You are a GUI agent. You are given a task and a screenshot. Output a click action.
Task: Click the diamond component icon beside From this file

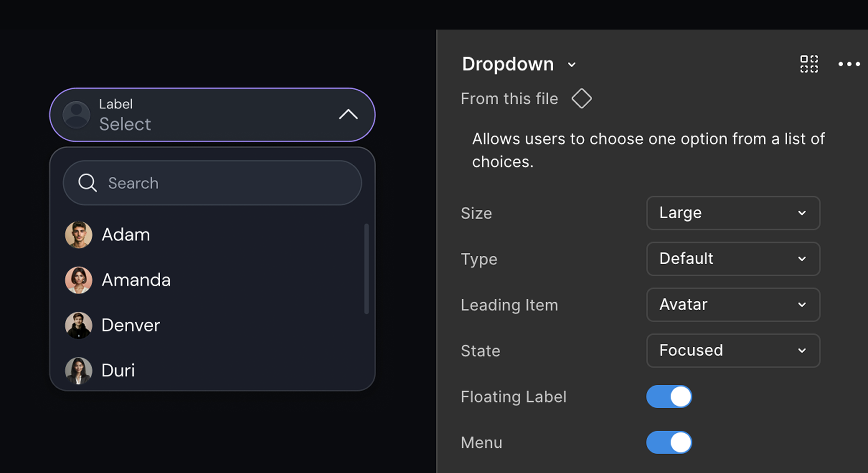click(x=581, y=99)
